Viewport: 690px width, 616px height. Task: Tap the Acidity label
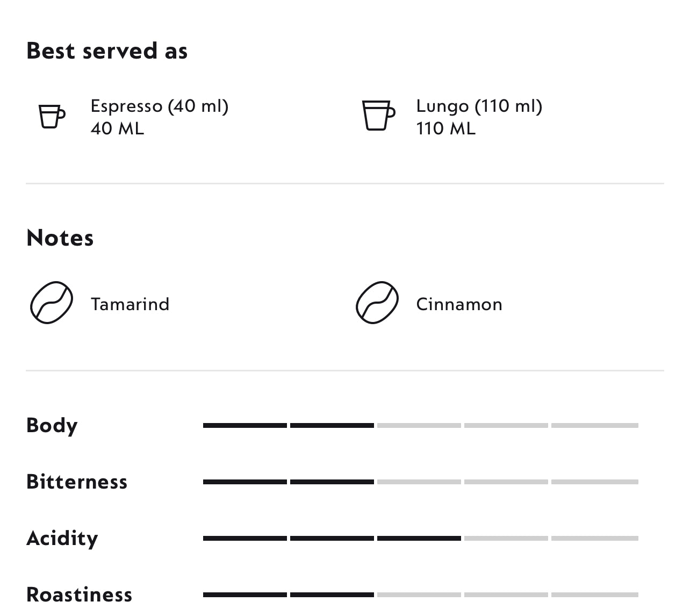point(62,538)
